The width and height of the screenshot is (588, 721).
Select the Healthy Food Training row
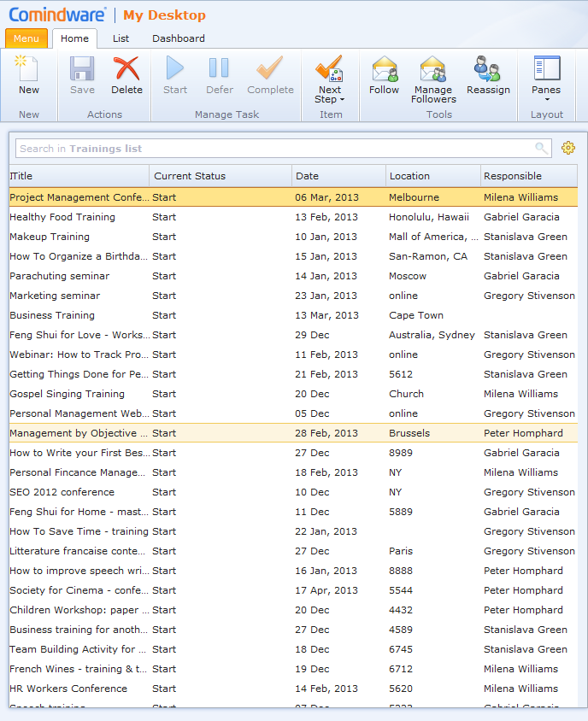[293, 217]
